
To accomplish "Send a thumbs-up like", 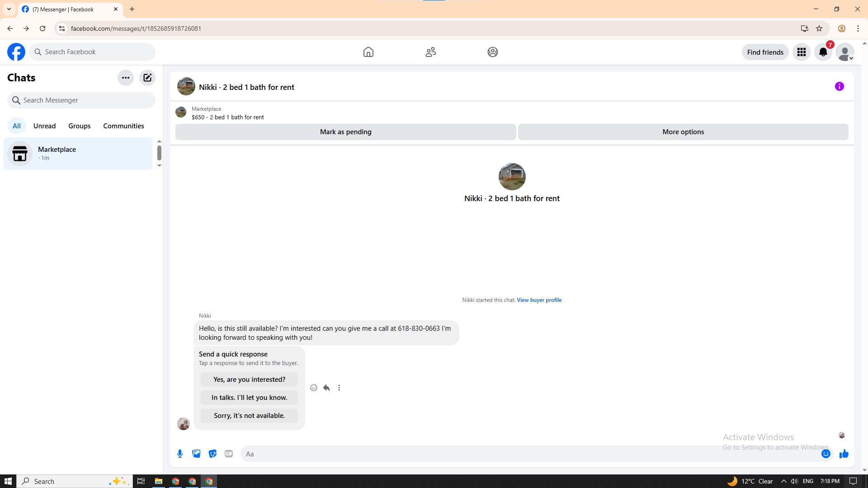I will click(x=844, y=454).
